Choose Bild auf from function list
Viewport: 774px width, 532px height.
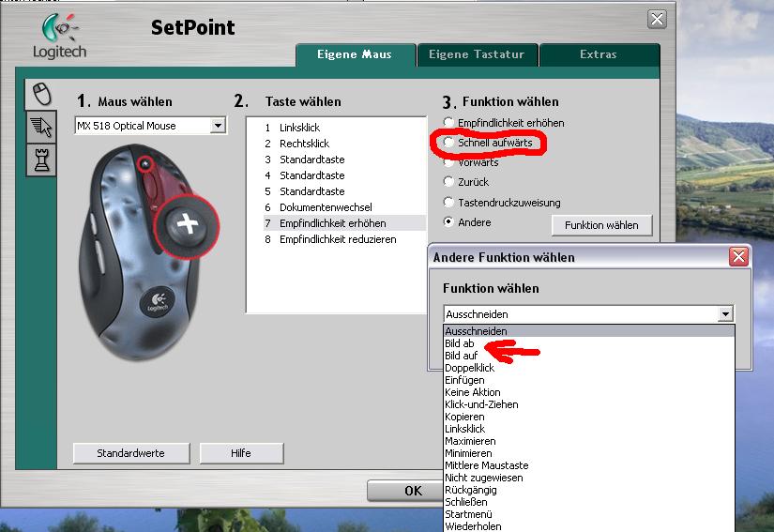point(589,356)
